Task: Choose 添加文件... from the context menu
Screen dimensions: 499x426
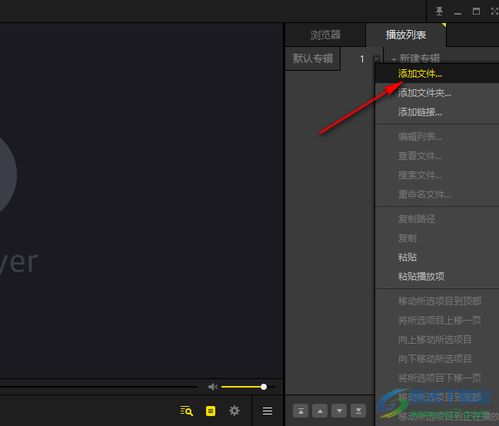Action: click(420, 74)
